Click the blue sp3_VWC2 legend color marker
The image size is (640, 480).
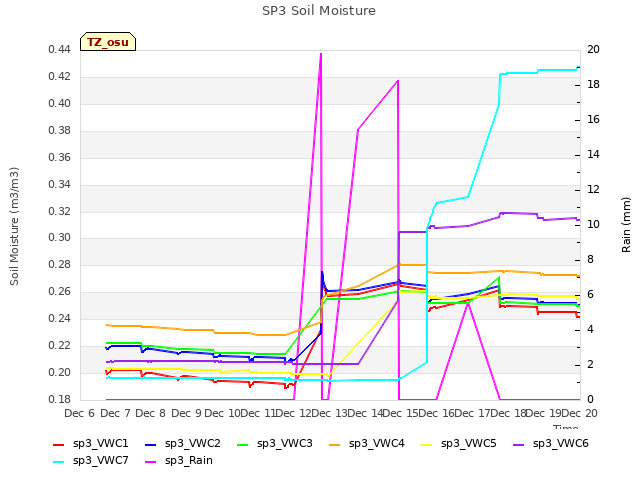point(151,444)
